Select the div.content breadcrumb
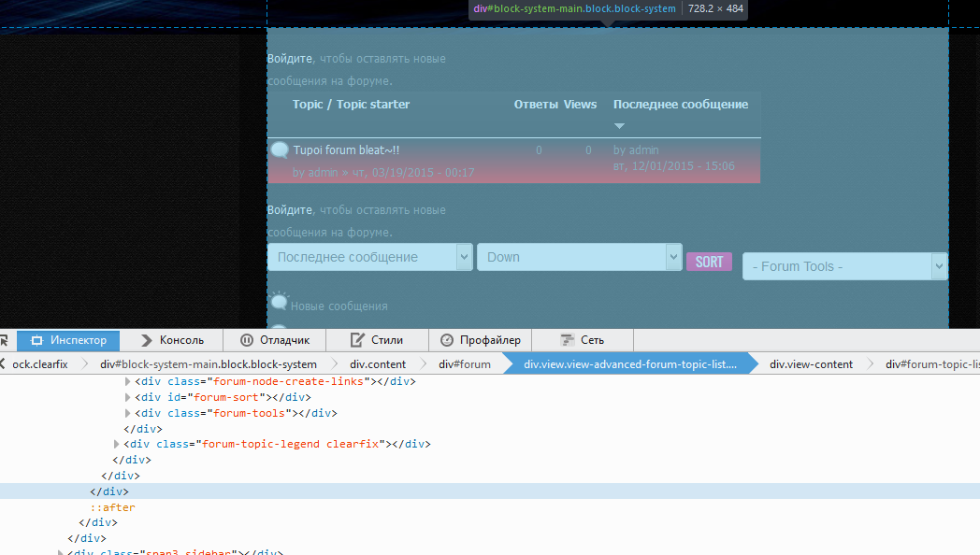980x555 pixels. coord(378,364)
